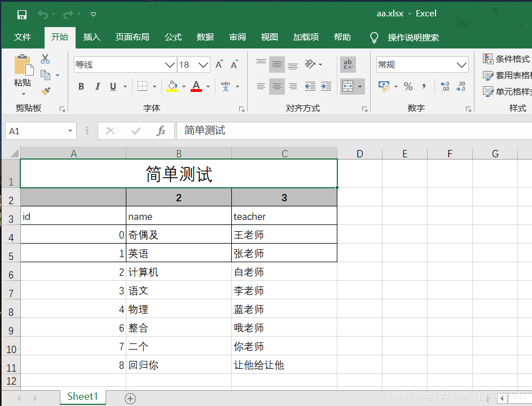Open Merge & Center dropdown arrow
This screenshot has width=532, height=406.
click(x=359, y=86)
